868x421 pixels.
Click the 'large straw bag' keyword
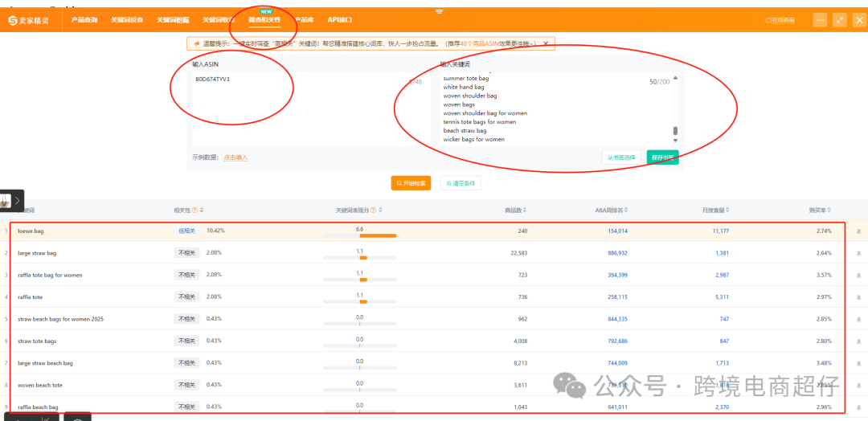(37, 253)
